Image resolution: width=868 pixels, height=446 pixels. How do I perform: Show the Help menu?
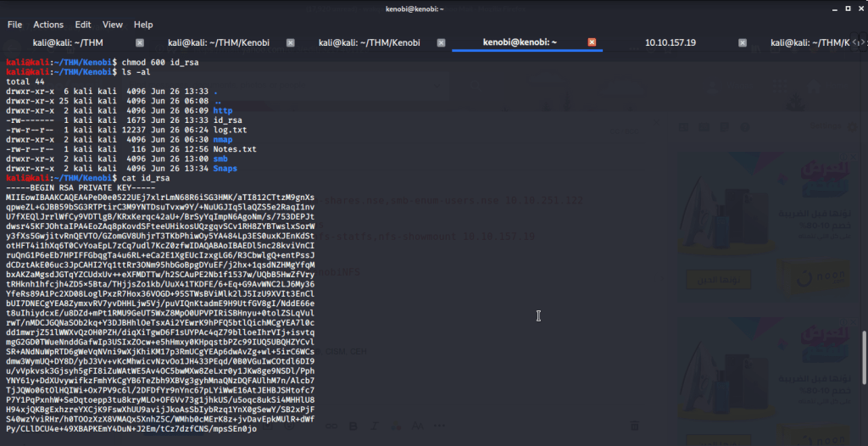click(x=143, y=25)
